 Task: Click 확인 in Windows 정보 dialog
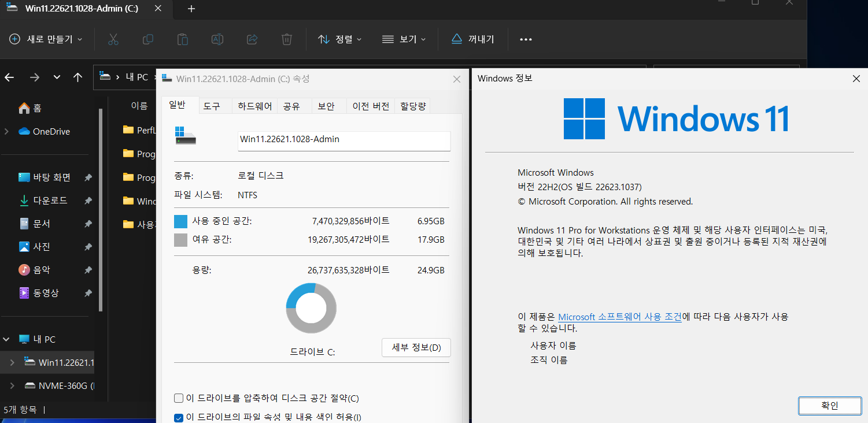tap(829, 406)
